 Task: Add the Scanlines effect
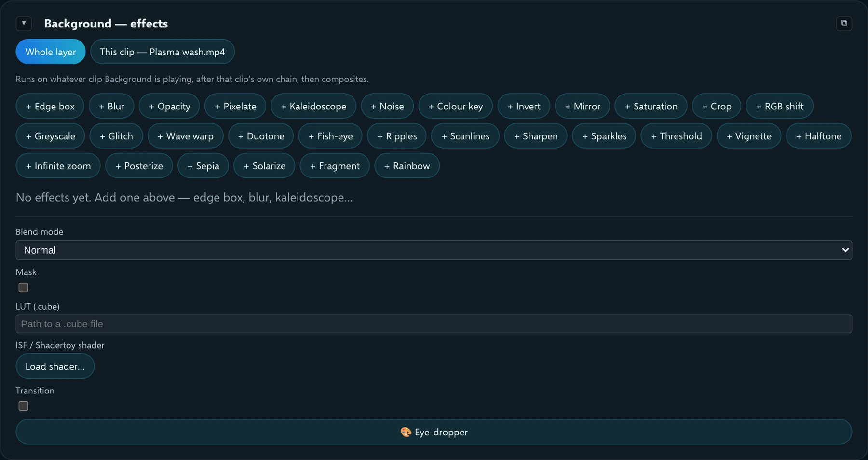pyautogui.click(x=465, y=136)
